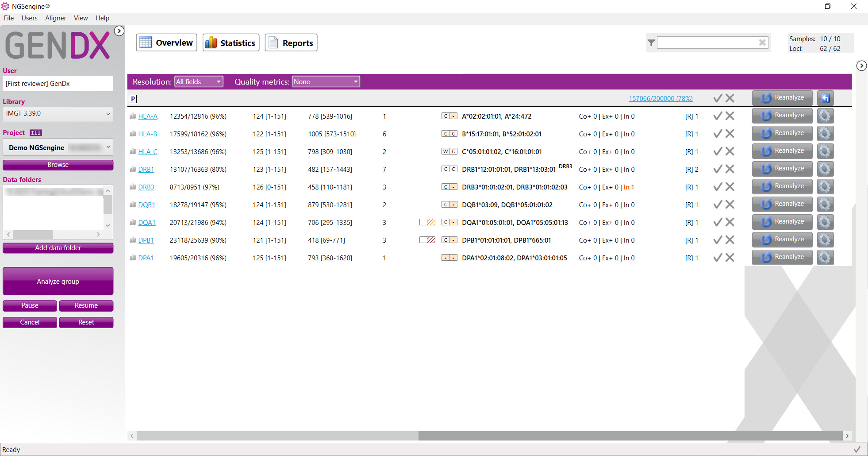Open settings gear for HLA-A row

(x=825, y=116)
